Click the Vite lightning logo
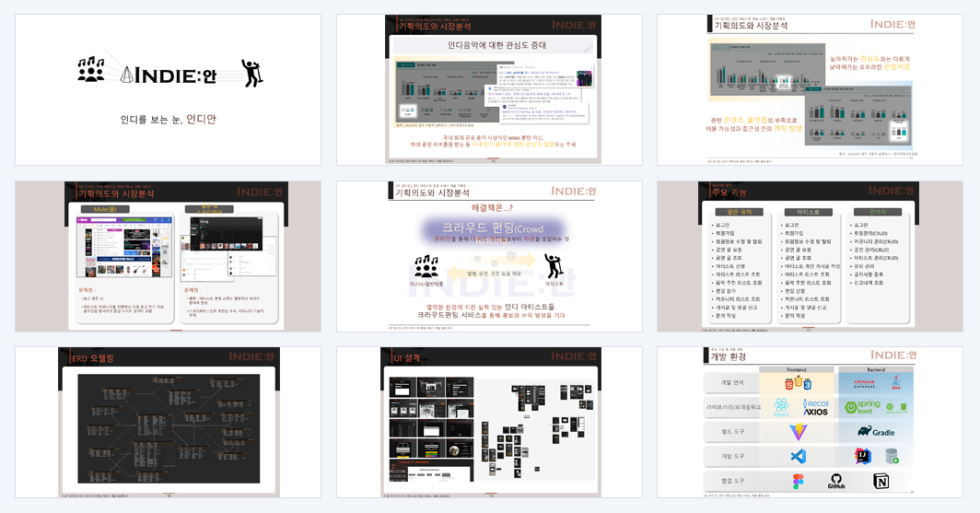 click(x=799, y=432)
